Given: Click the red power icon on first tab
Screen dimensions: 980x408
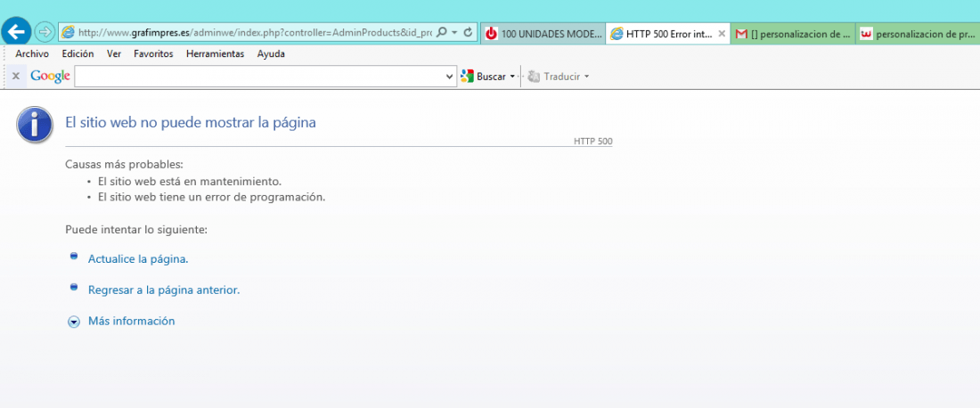Looking at the screenshot, I should pos(492,34).
